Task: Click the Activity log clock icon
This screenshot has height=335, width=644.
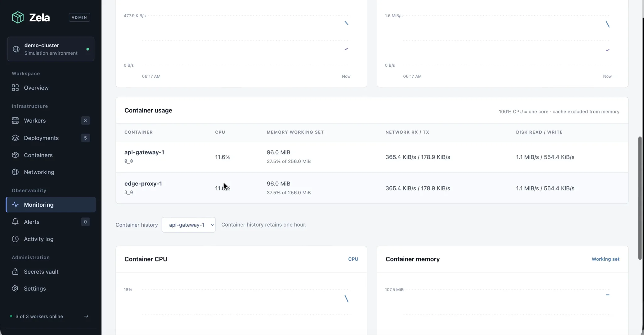Action: coord(15,239)
